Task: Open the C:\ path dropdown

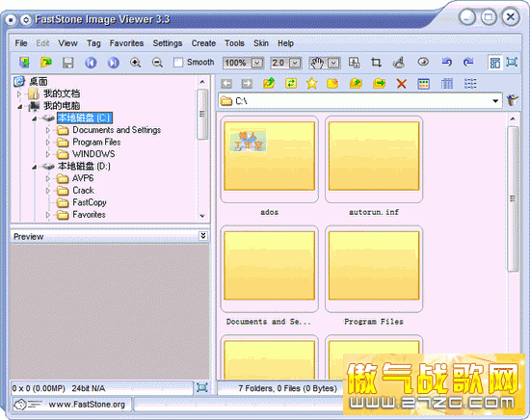Action: point(495,101)
